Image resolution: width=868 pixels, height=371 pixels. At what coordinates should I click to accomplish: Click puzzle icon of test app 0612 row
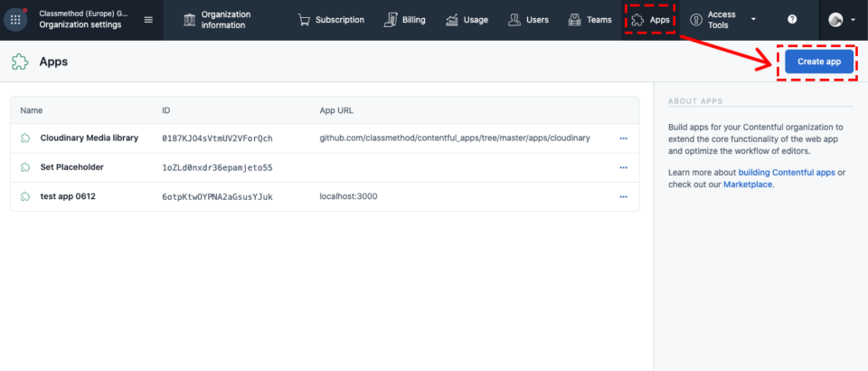coord(25,196)
